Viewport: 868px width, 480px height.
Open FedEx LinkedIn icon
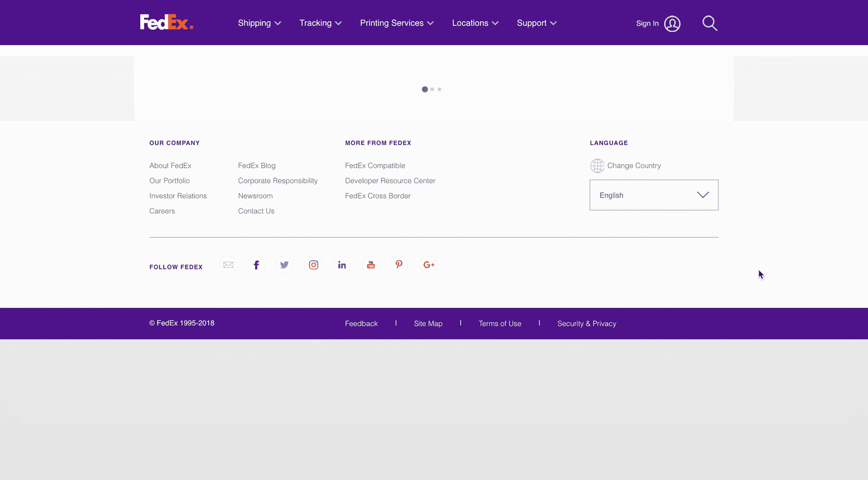pos(342,265)
